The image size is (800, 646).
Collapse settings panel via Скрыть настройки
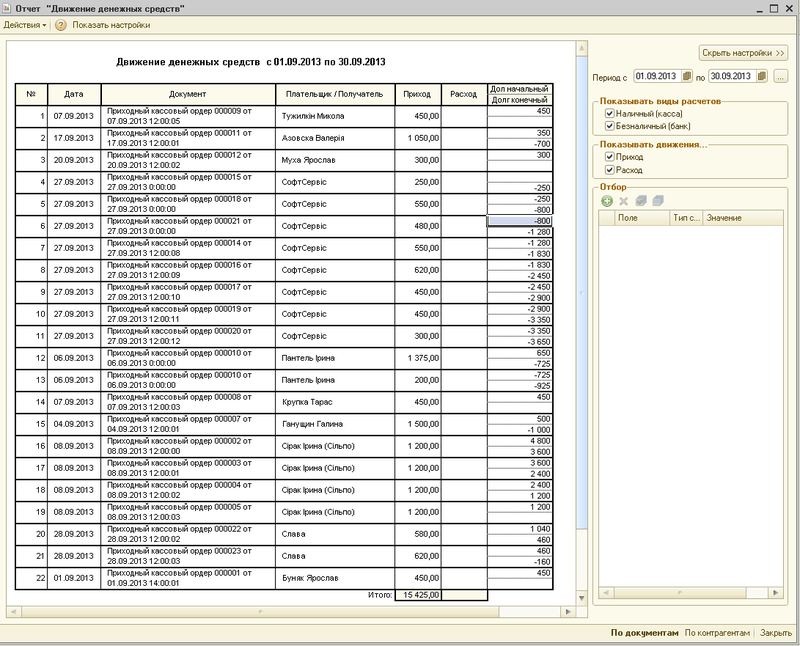coord(743,52)
